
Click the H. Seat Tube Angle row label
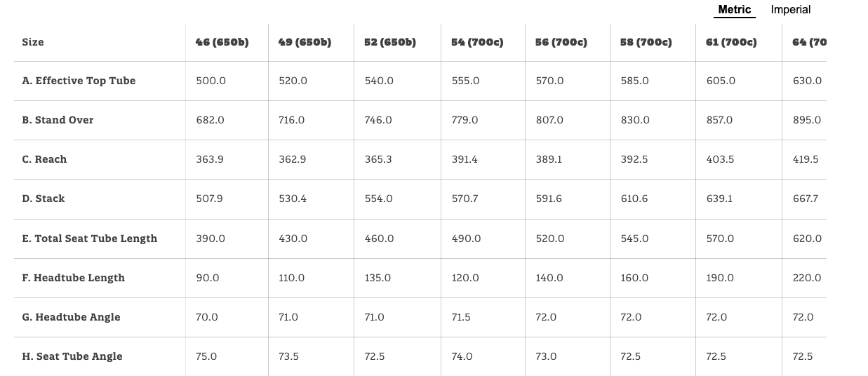(x=72, y=356)
